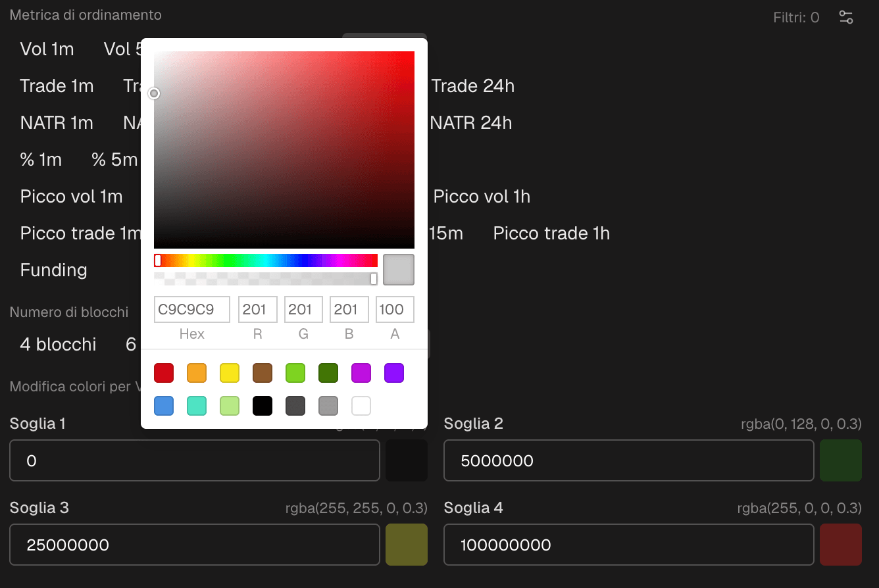
Task: Open the green Soglia 2 color swatch
Action: (x=841, y=460)
